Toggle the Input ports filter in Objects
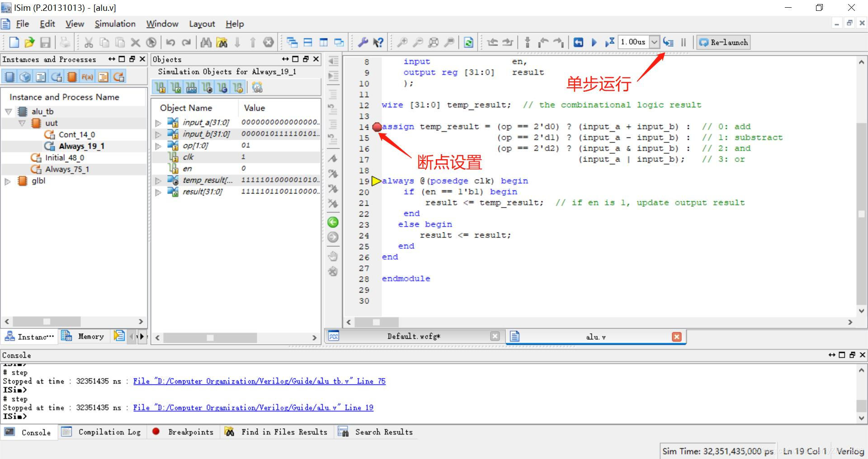The image size is (868, 459). (x=160, y=87)
